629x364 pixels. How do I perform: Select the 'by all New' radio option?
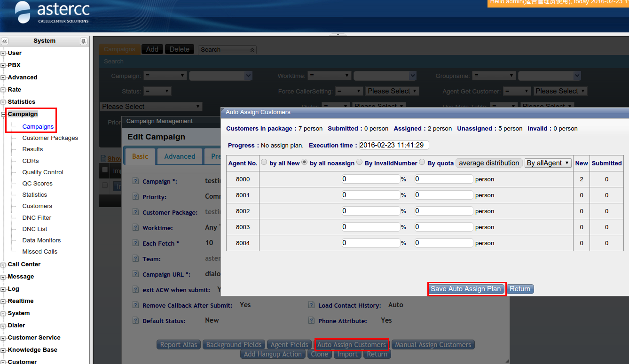point(264,163)
